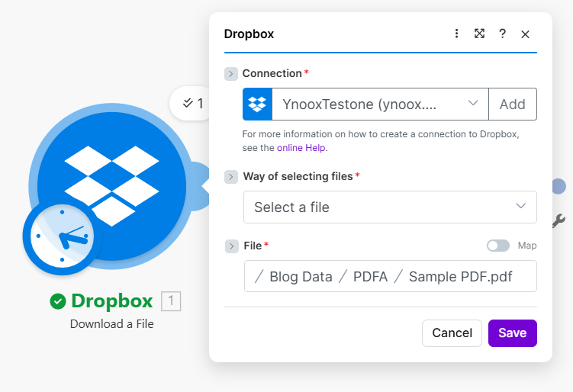Screen dimensions: 573x392
Task: Expand the Way of selecting files options
Action: coord(231,177)
